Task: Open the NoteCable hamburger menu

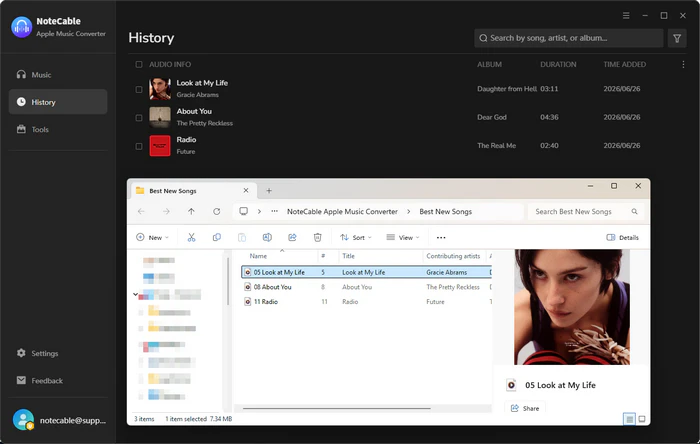Action: 626,16
